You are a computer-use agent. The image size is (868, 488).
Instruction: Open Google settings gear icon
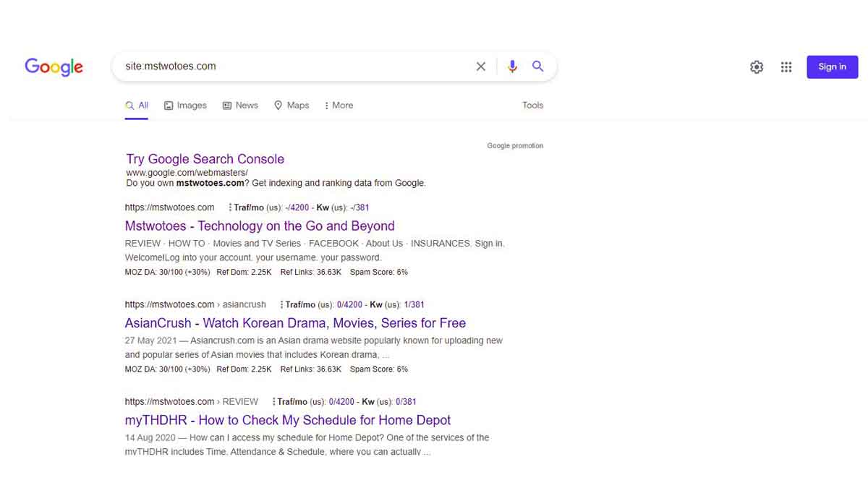(757, 67)
